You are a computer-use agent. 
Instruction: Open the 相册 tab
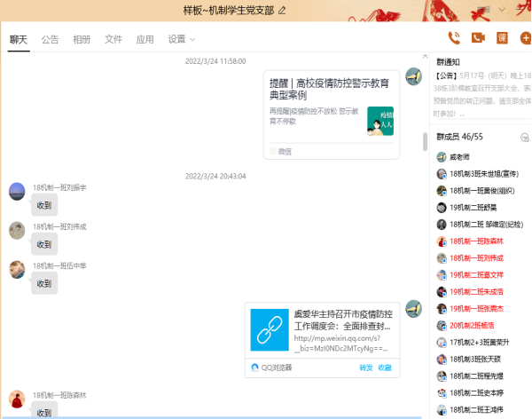click(82, 39)
